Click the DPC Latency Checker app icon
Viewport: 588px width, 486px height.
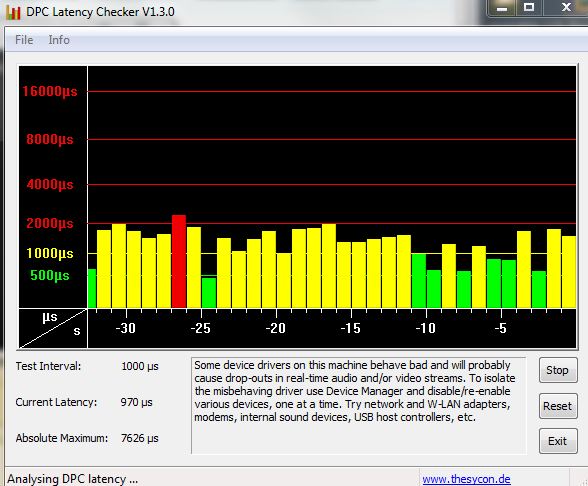(13, 12)
